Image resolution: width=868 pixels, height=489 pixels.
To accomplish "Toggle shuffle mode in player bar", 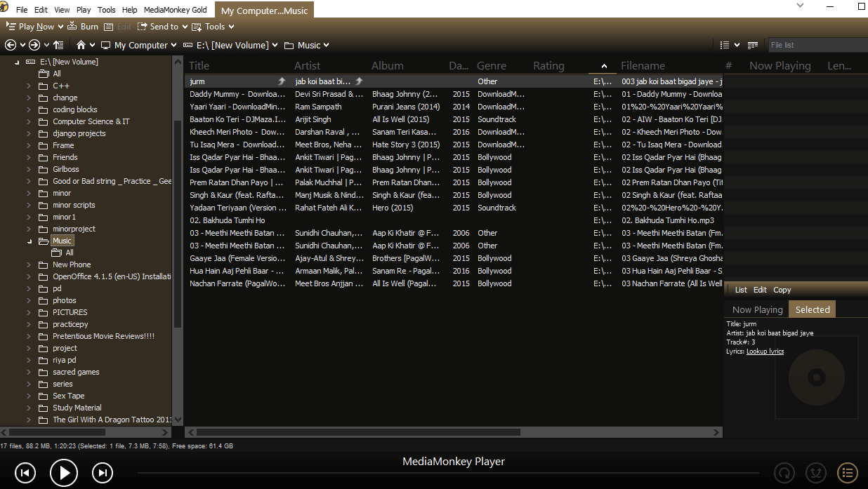I will tap(816, 474).
